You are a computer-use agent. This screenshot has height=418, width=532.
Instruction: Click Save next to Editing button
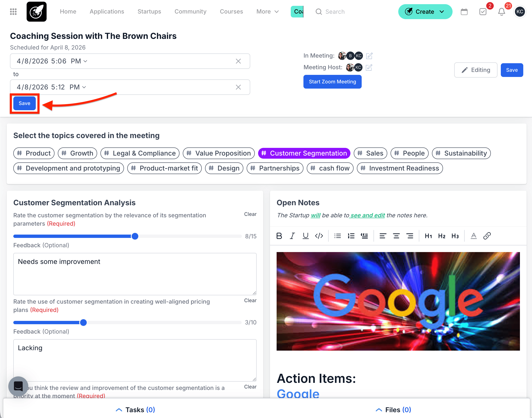(512, 70)
